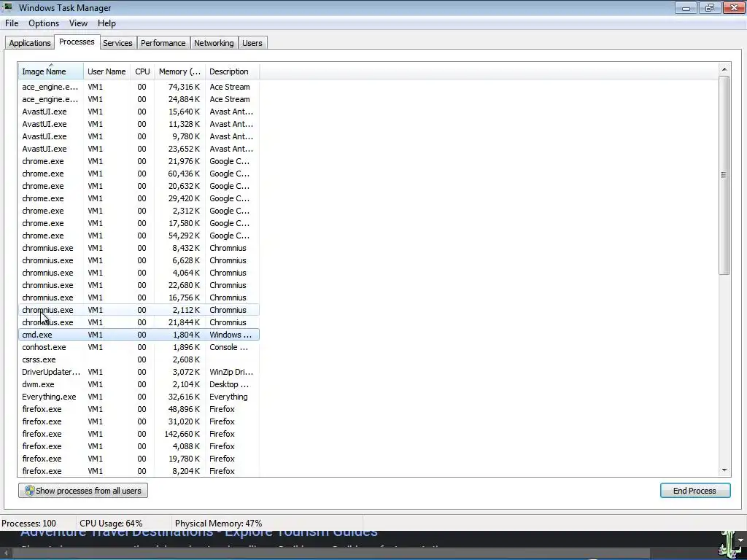Select the csrss.exe process

tap(139, 359)
